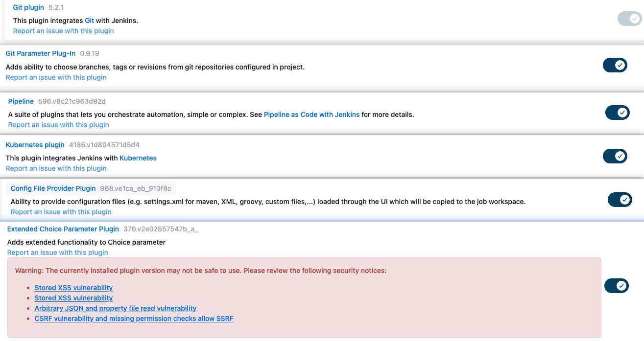Screen dimensions: 644x341
Task: Turn off the Pipeline plugin switch
Action: click(x=617, y=113)
